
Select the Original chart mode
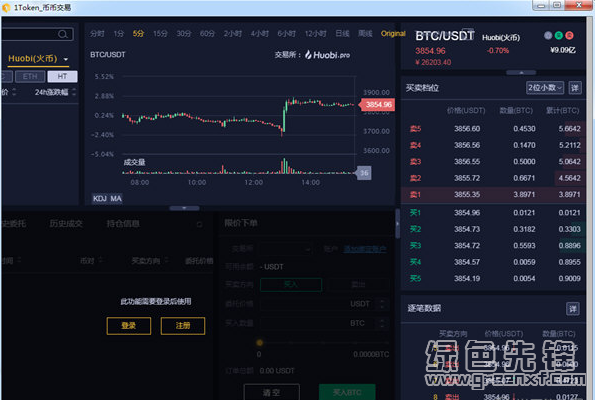point(393,34)
